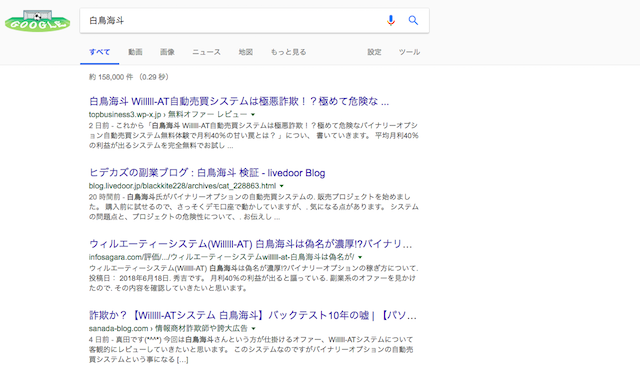Image resolution: width=640 pixels, height=371 pixels.
Task: Click the snippet mentioning 2018年6月18日
Action: pyautogui.click(x=253, y=278)
